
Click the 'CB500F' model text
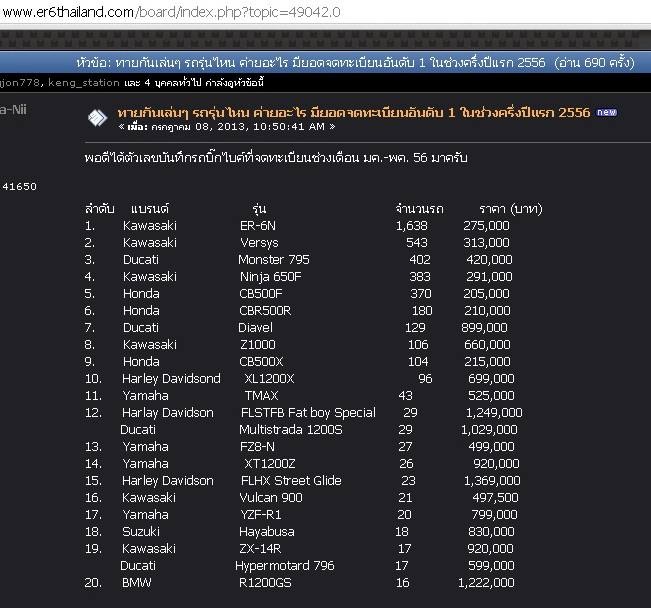point(261,294)
